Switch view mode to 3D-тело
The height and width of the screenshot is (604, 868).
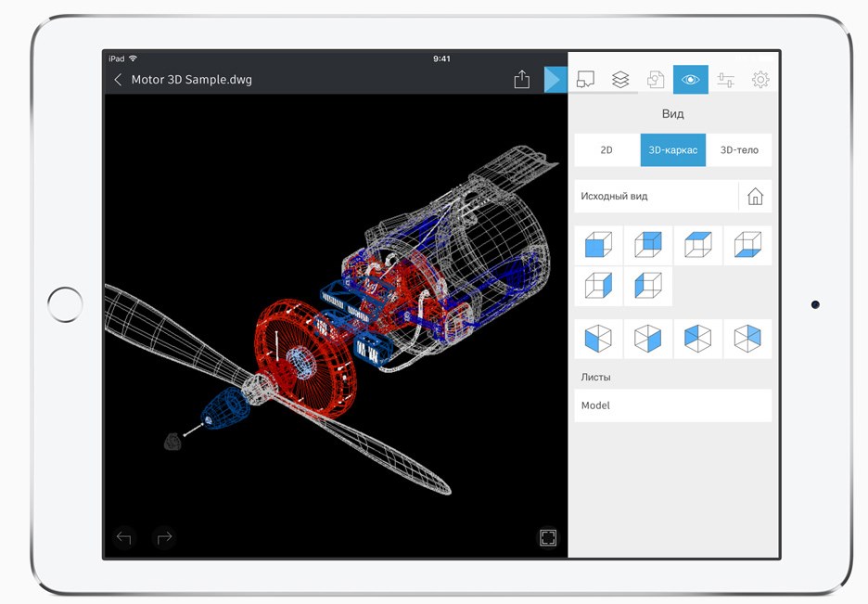tap(739, 150)
